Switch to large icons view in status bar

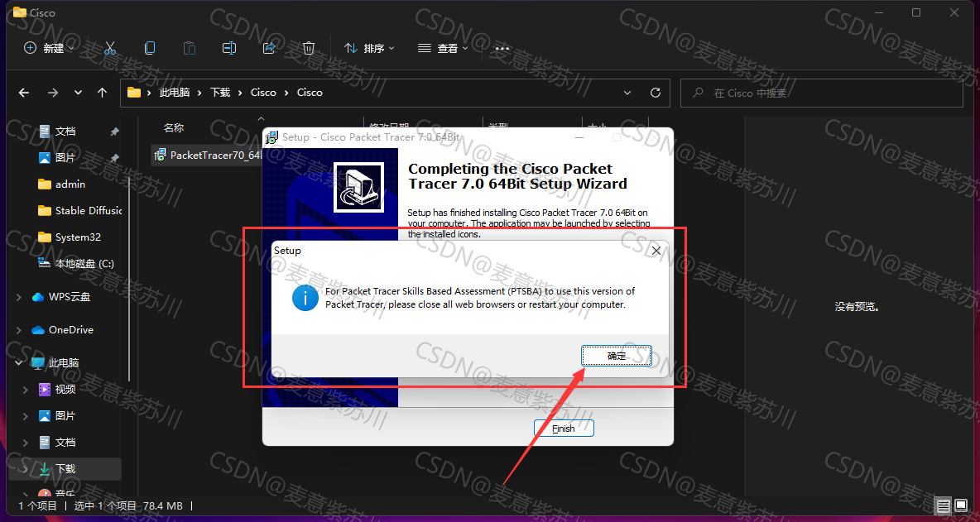tap(961, 505)
